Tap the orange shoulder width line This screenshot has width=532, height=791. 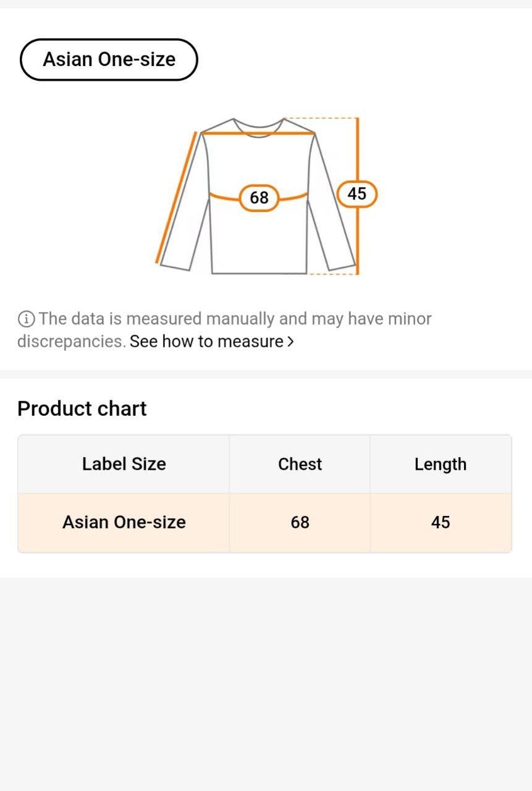(x=258, y=133)
